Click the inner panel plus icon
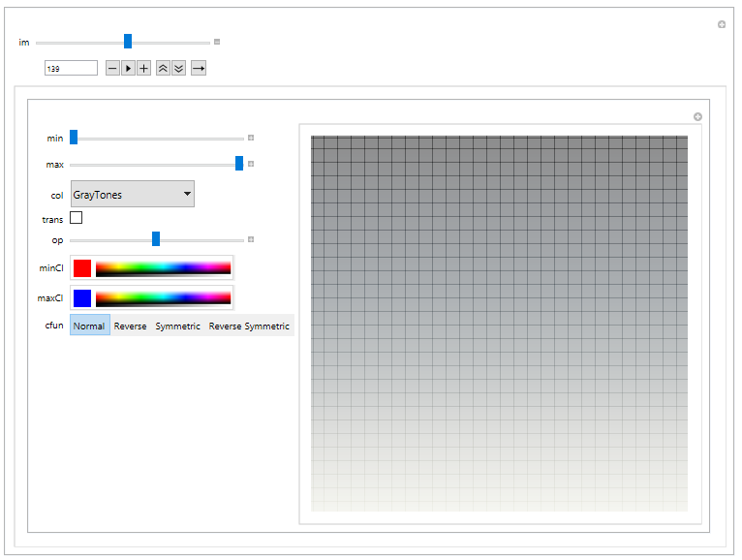The height and width of the screenshot is (560, 742). (697, 117)
